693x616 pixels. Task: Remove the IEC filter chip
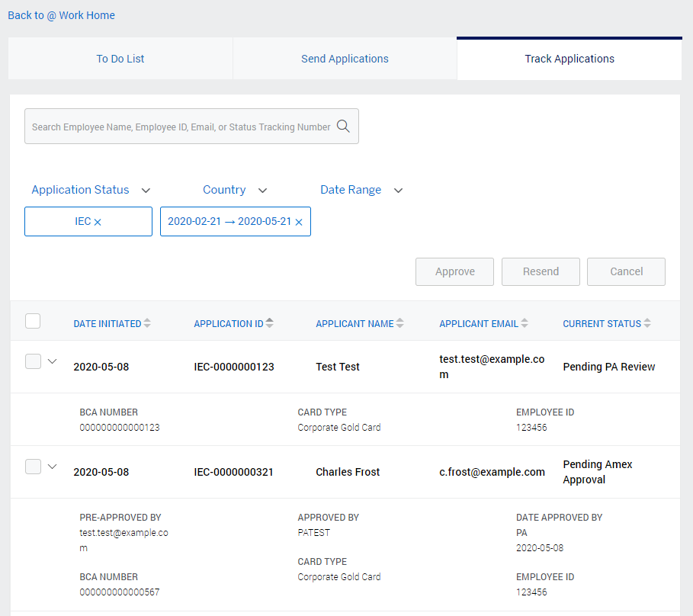98,222
